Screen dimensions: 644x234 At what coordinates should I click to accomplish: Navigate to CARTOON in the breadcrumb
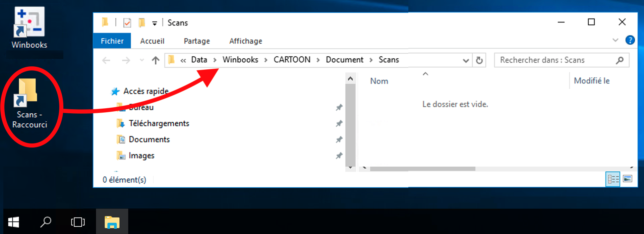coord(292,60)
